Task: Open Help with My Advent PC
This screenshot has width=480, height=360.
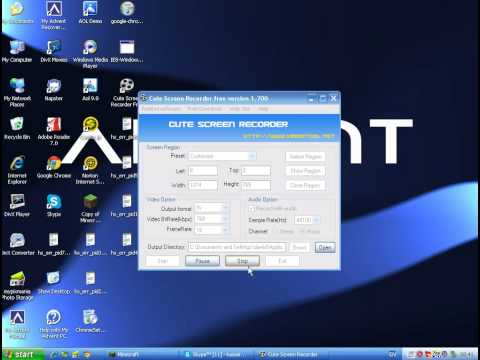Action: click(x=54, y=324)
